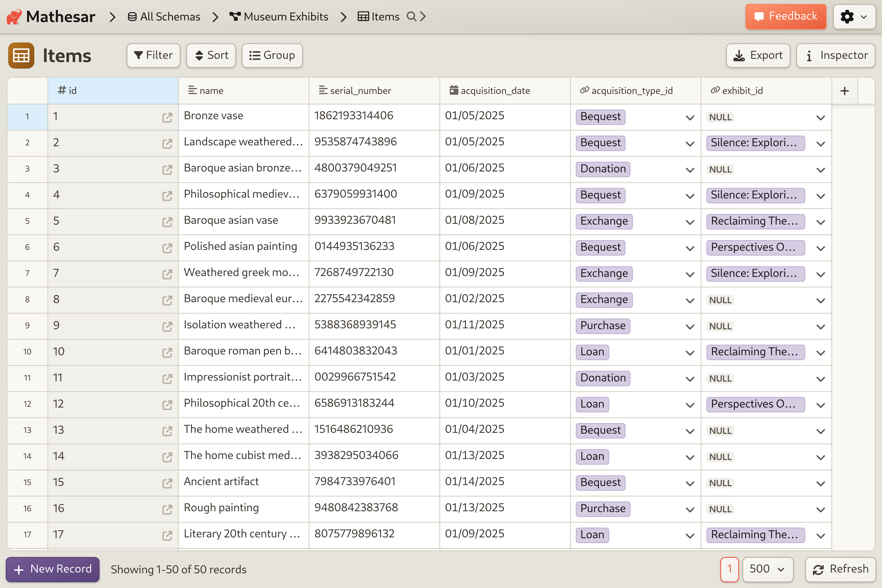Click the 'Donation' tag in row 3

point(603,169)
